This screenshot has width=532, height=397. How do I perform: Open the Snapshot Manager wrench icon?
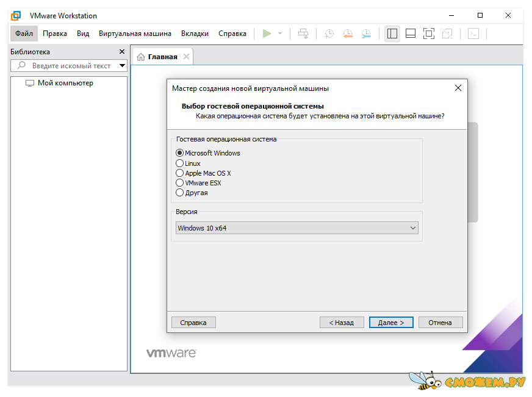coord(366,34)
